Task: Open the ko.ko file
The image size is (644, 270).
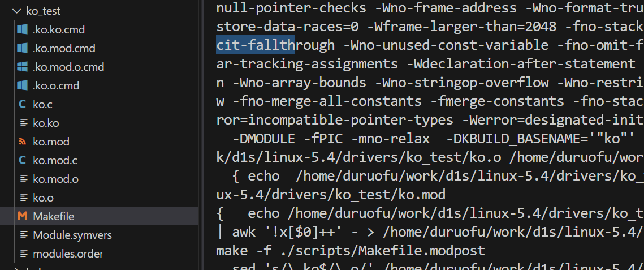Action: [x=46, y=123]
